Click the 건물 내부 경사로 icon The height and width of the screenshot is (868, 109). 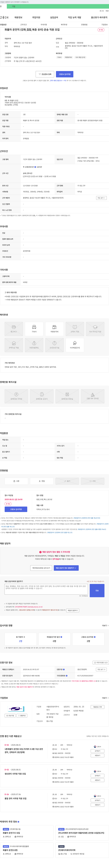pyautogui.click(x=92, y=396)
